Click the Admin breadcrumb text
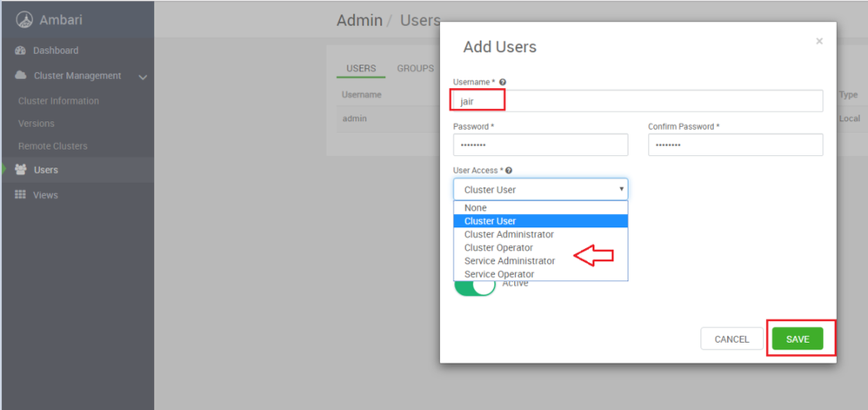Screen dimensions: 868x410 click(359, 21)
